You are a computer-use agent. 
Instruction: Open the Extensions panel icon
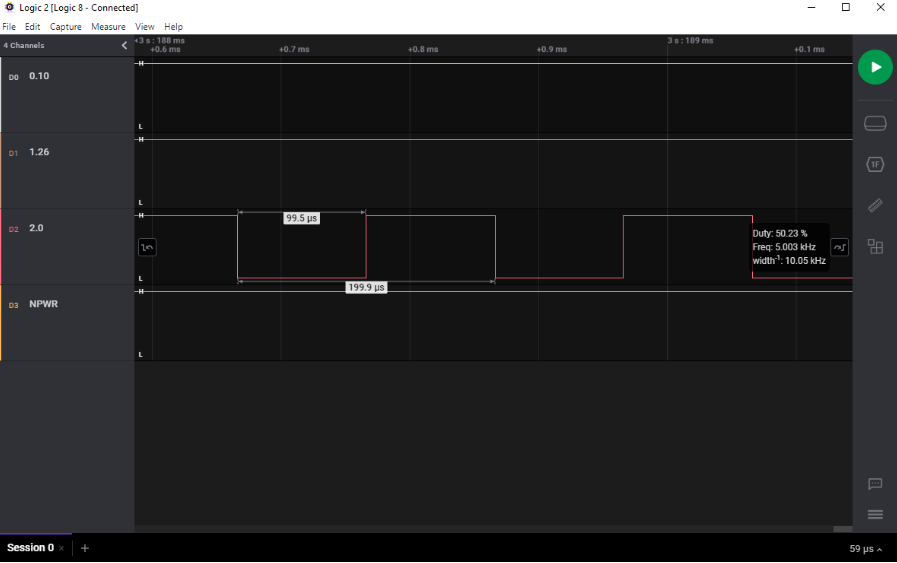(875, 246)
